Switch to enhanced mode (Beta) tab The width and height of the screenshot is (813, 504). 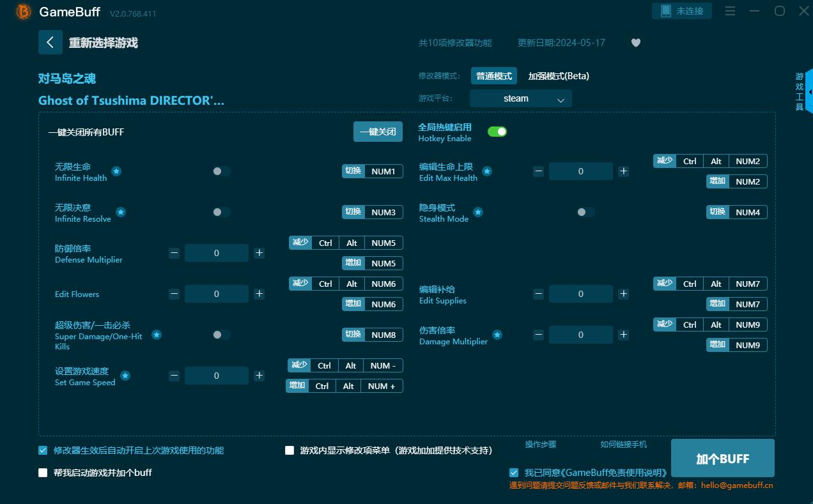(x=558, y=76)
